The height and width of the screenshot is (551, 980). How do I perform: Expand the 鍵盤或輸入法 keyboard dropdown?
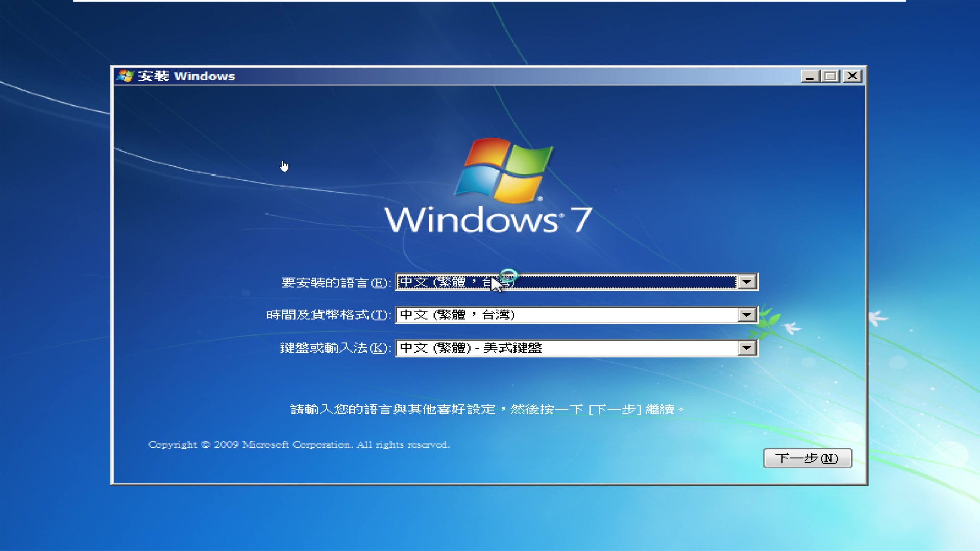click(747, 347)
